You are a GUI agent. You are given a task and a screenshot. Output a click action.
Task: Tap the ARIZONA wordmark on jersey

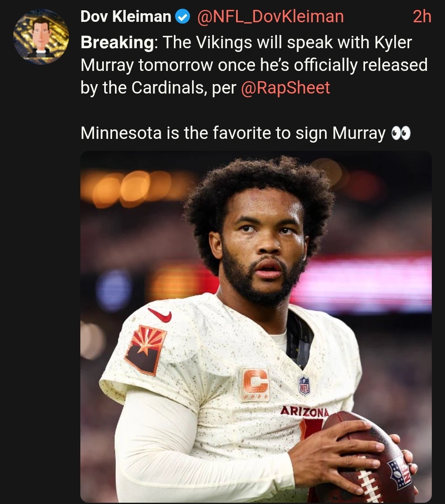click(304, 411)
